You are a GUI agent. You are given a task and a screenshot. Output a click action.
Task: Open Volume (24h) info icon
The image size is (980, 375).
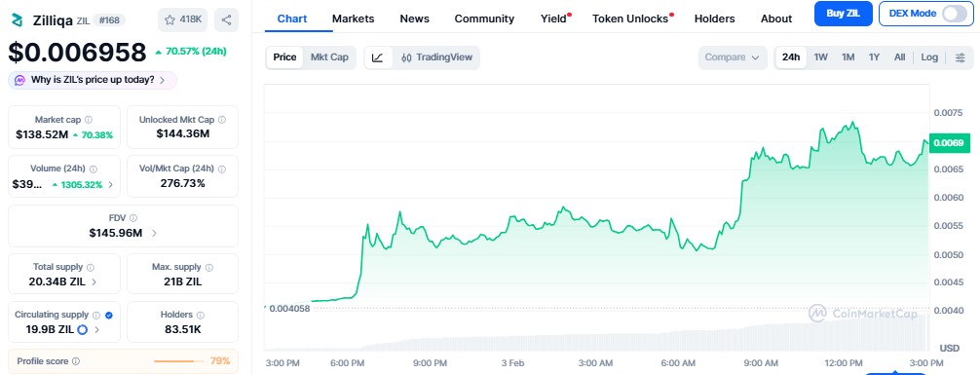94,169
